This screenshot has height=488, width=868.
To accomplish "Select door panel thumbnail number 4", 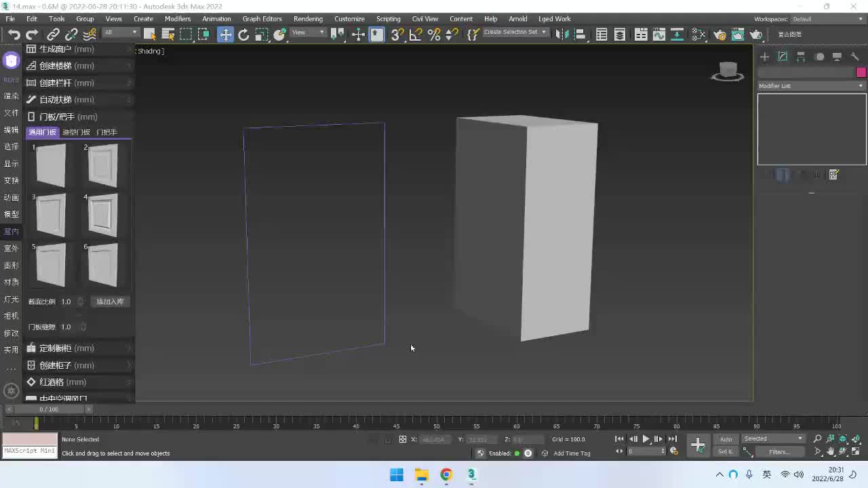I will [102, 216].
